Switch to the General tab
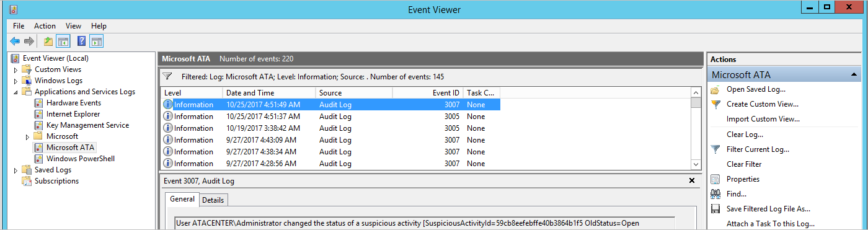The height and width of the screenshot is (230, 868). click(x=182, y=199)
